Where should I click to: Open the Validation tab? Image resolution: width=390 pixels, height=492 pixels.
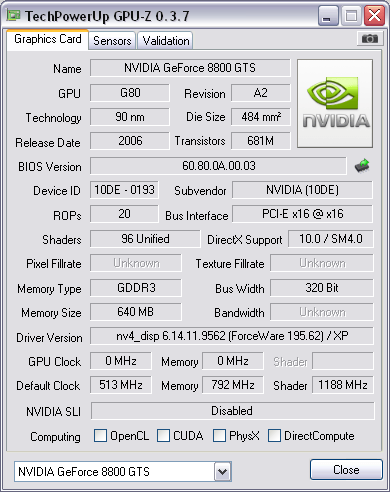point(166,41)
